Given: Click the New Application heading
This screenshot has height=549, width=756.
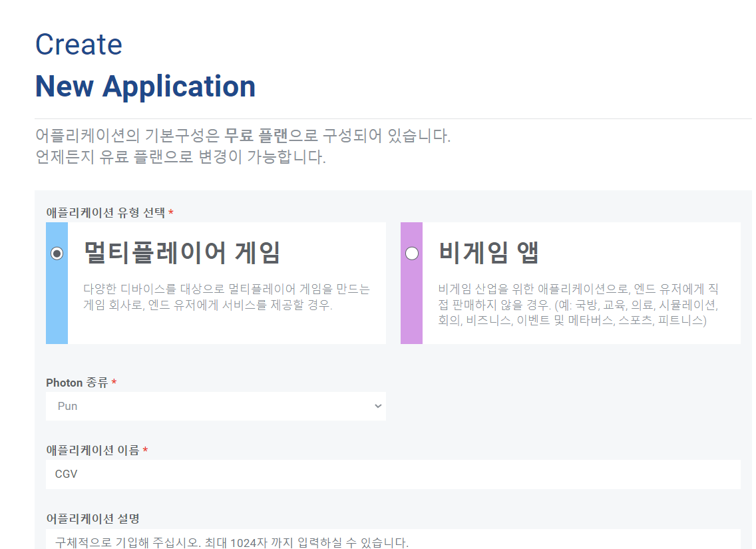Looking at the screenshot, I should pos(145,87).
